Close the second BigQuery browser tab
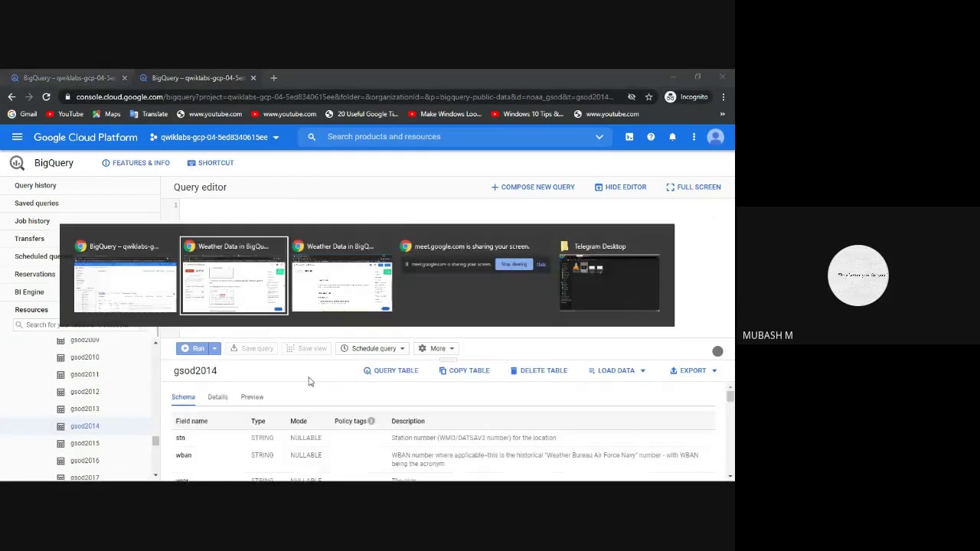This screenshot has width=980, height=551. point(253,77)
